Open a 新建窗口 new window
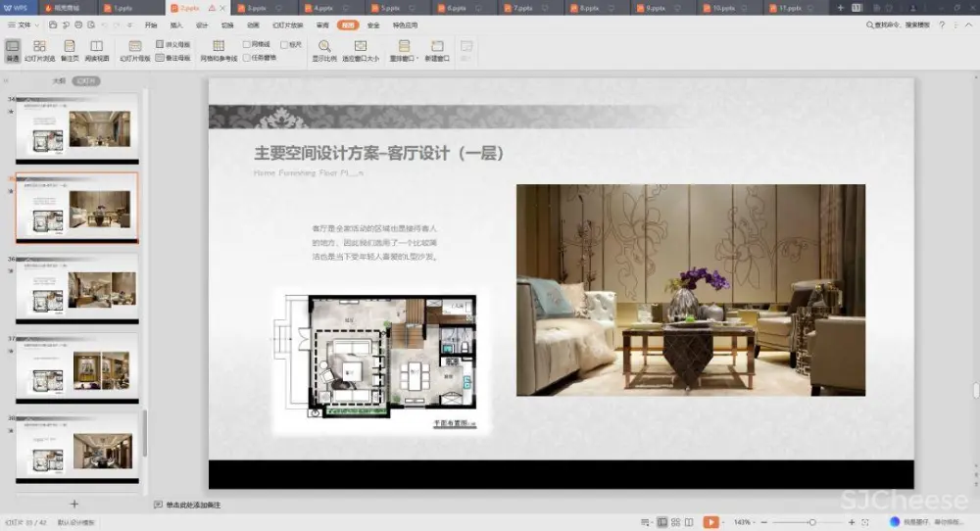 point(437,51)
